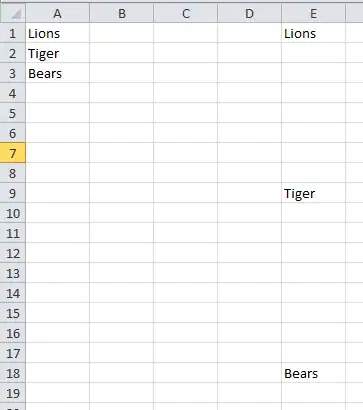Select column A header

57,13
